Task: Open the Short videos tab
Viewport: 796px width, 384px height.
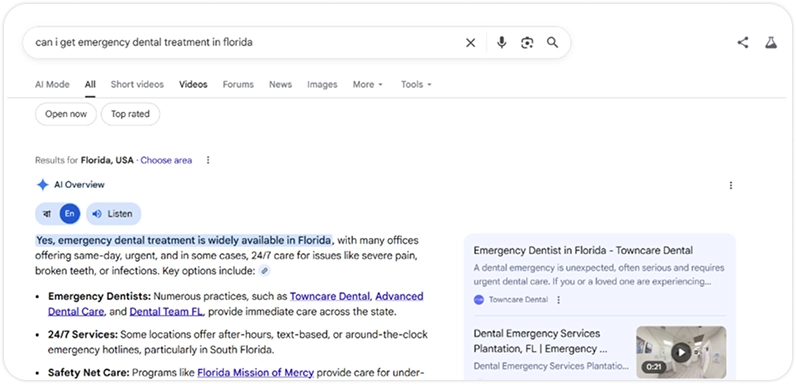Action: 137,85
